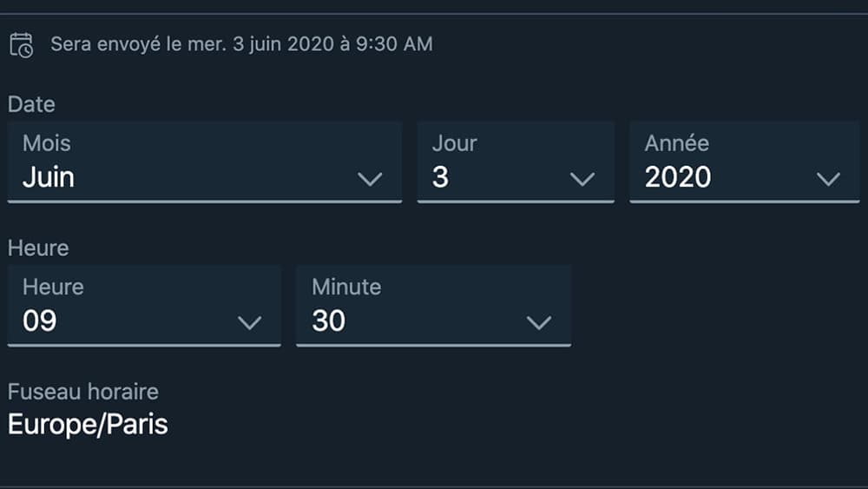Click the "Mois" field label

click(47, 143)
